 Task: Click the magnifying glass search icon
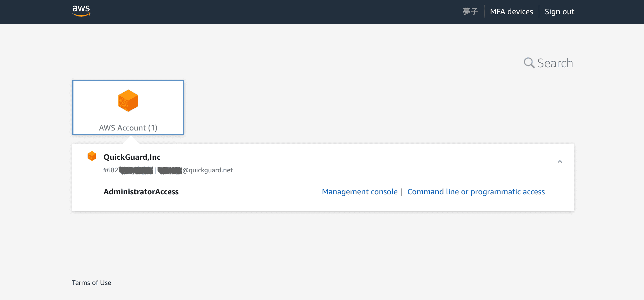[x=529, y=63]
